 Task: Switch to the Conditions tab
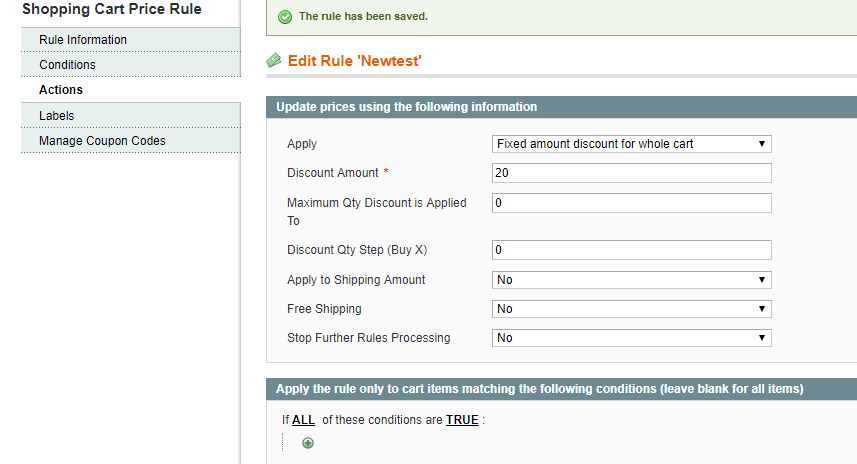tap(131, 64)
